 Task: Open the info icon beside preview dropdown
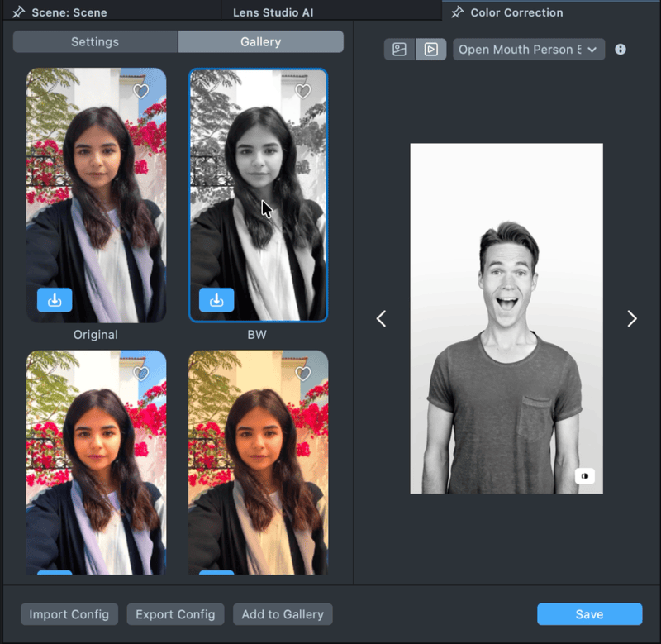click(621, 50)
